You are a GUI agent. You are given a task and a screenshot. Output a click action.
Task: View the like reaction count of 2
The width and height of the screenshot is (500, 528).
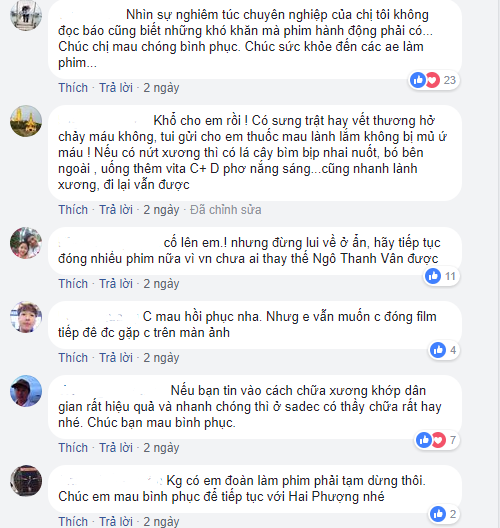click(x=443, y=514)
